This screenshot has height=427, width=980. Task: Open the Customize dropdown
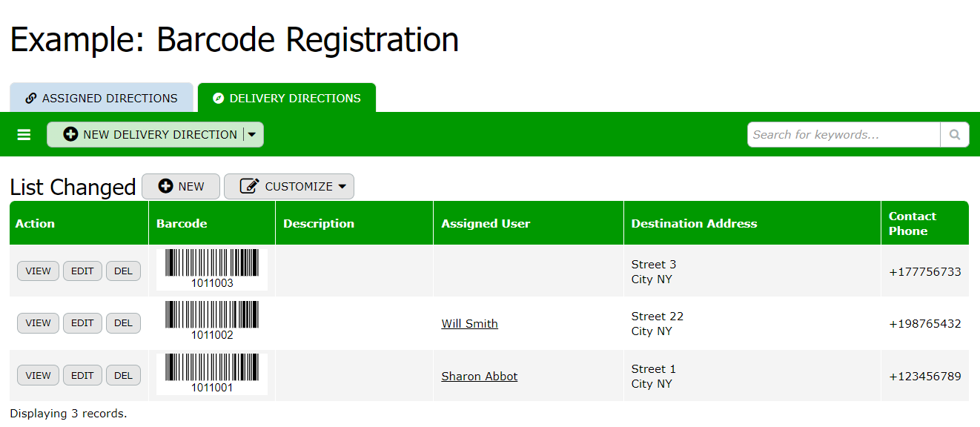pos(342,187)
